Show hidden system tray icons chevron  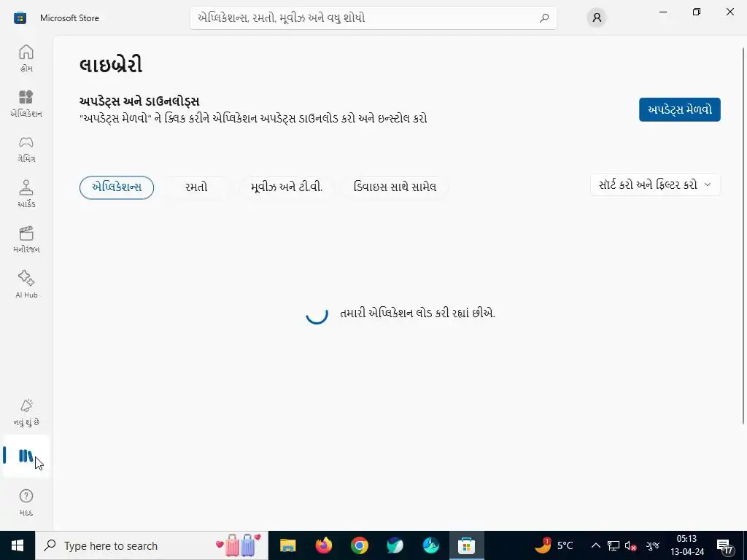[595, 545]
